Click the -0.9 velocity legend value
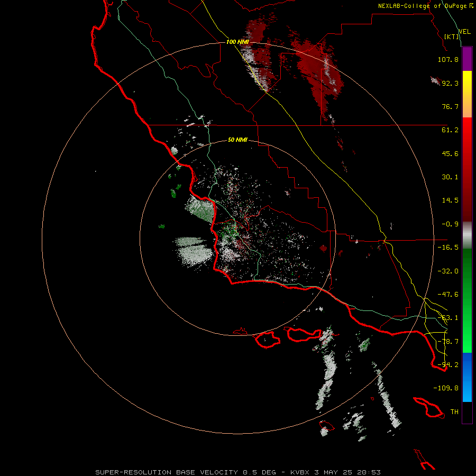 [450, 224]
